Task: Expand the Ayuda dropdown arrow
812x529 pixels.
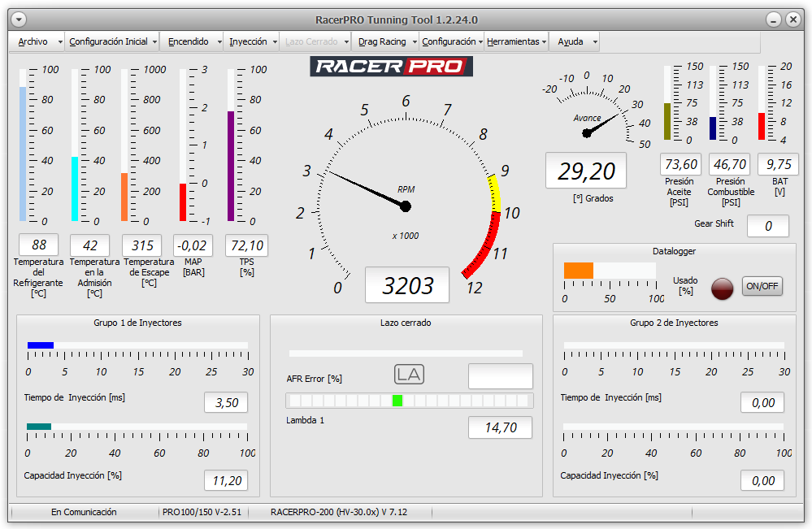Action: pyautogui.click(x=595, y=42)
